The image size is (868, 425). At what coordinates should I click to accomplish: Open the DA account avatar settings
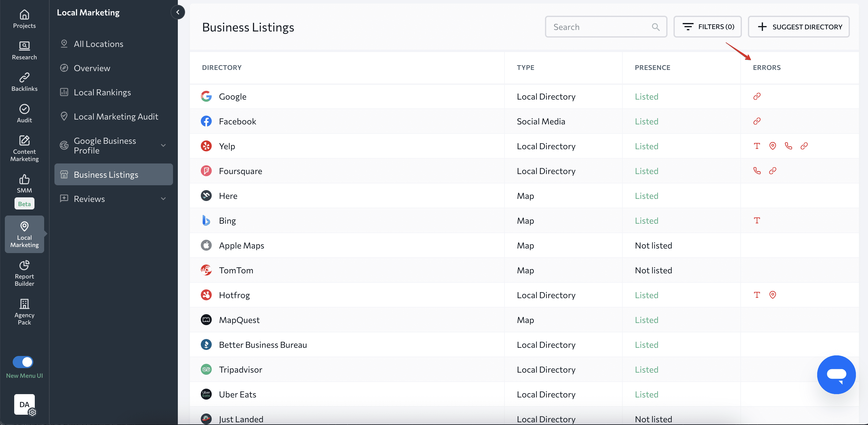24,404
